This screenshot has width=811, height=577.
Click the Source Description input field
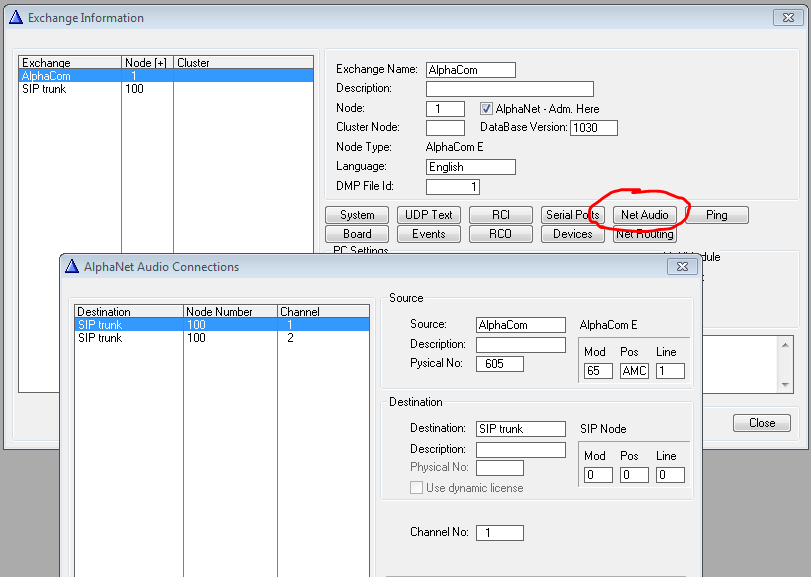(x=520, y=344)
